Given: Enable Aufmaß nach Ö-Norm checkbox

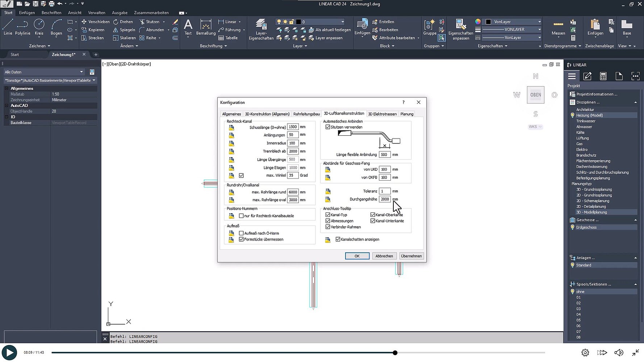Looking at the screenshot, I should (241, 233).
